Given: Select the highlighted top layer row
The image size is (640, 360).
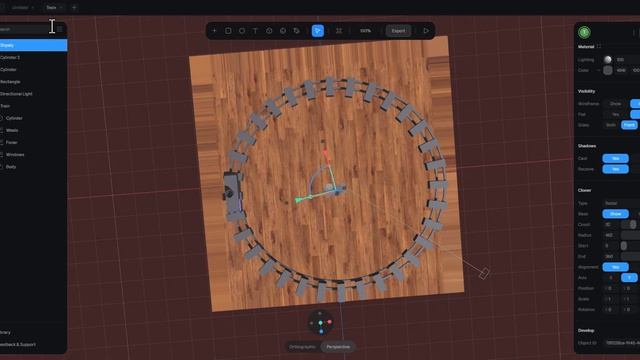Looking at the screenshot, I should pos(33,45).
